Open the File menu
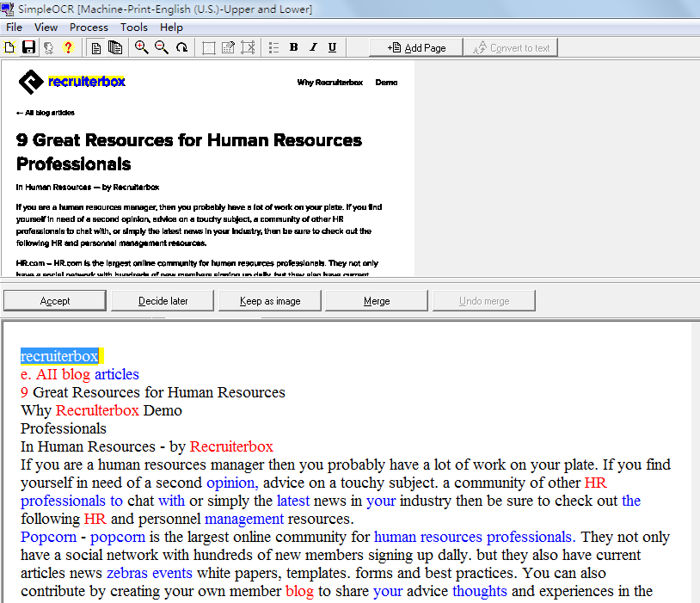The width and height of the screenshot is (700, 603). click(x=14, y=28)
